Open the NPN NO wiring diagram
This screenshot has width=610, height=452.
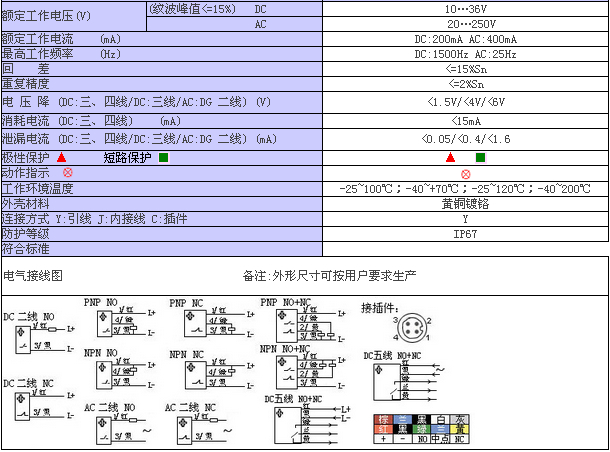click(x=120, y=370)
